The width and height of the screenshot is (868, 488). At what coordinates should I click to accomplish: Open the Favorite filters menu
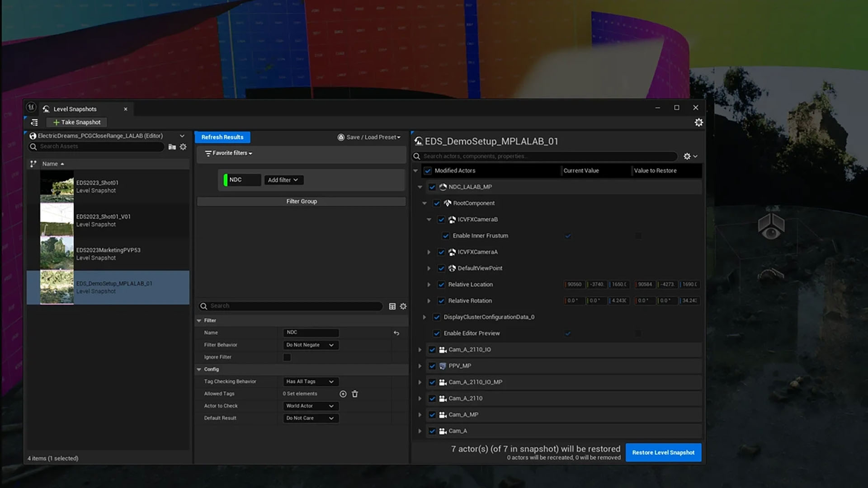[229, 153]
